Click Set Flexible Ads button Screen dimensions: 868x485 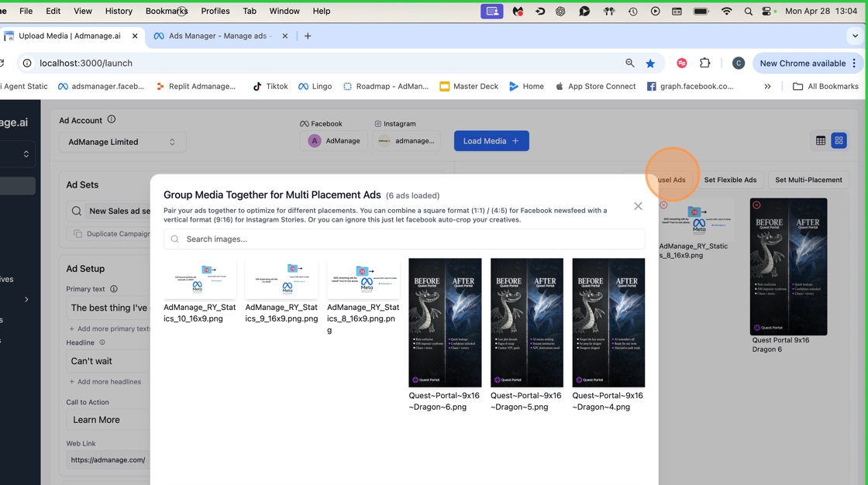click(x=730, y=180)
